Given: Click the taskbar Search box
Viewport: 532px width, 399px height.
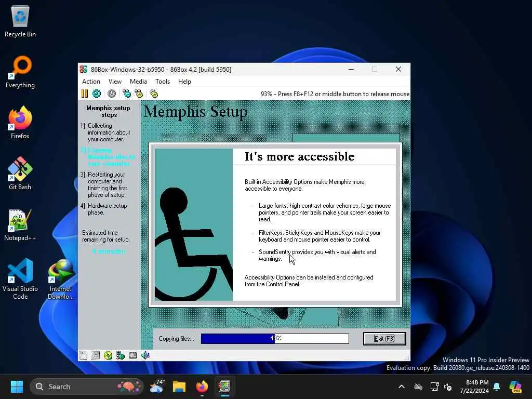Looking at the screenshot, I should click(87, 387).
